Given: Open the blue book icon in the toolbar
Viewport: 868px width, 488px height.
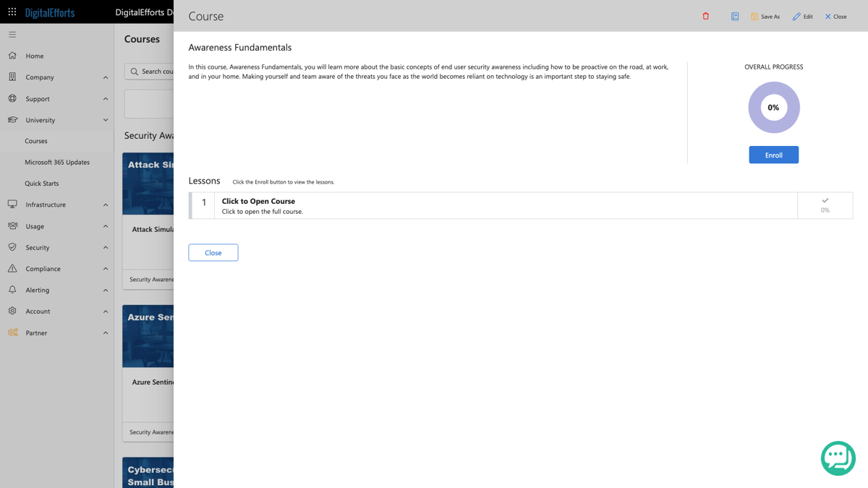Looking at the screenshot, I should (x=735, y=16).
